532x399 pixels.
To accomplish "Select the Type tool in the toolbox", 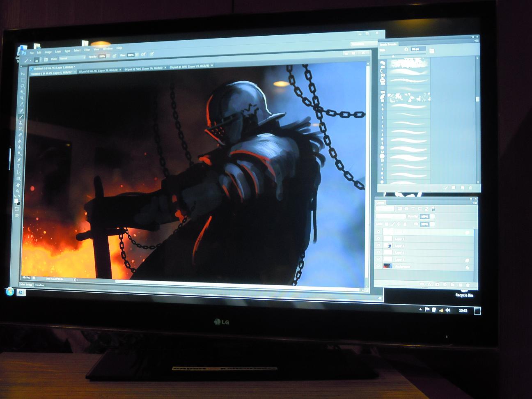I will pos(19,166).
